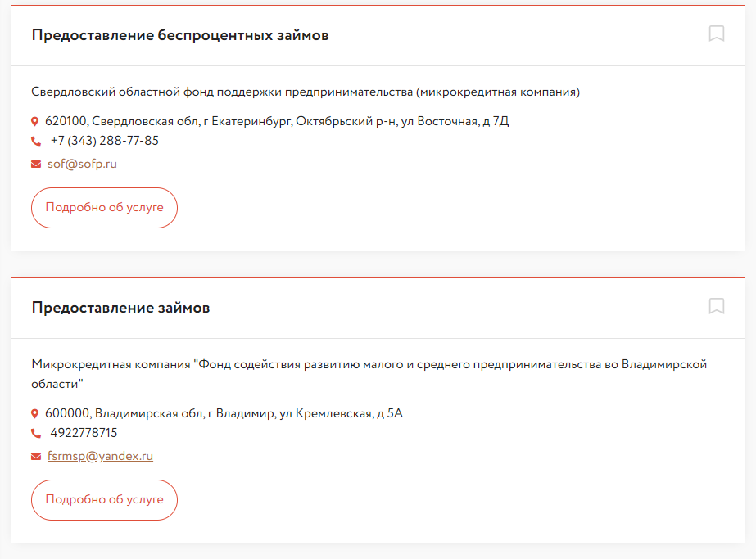Click location pin icon for Владимир address
The width and height of the screenshot is (756, 559).
tap(35, 414)
